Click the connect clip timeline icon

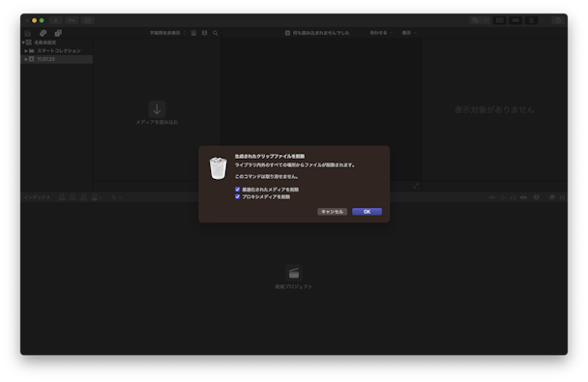pyautogui.click(x=62, y=197)
